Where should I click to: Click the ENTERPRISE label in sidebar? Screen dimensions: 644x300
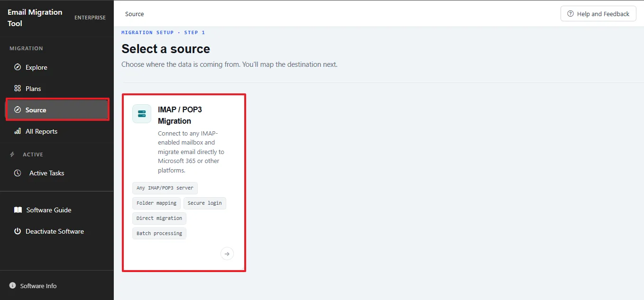[90, 18]
